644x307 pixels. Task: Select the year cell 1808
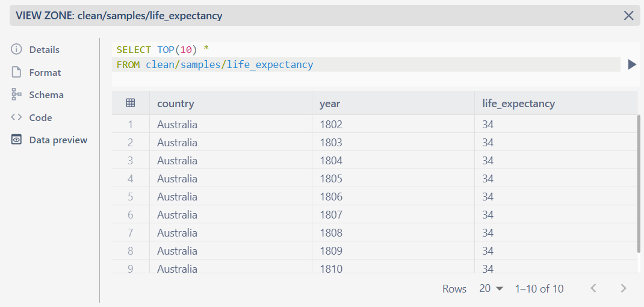[x=393, y=233]
